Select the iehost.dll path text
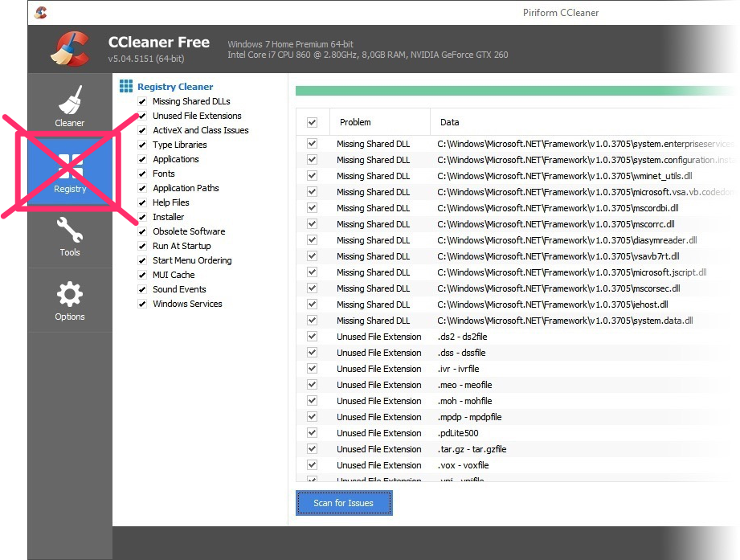This screenshot has height=560, width=740. (553, 305)
